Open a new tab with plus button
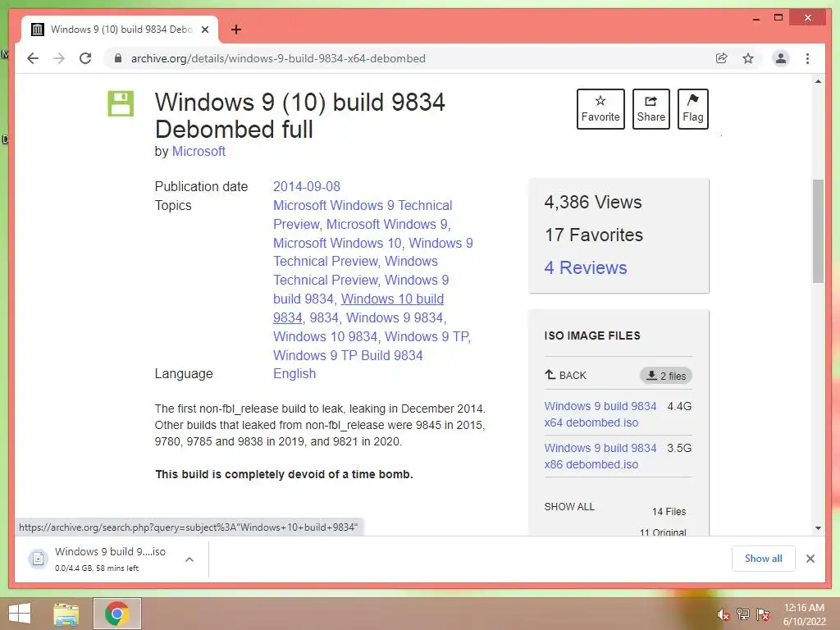The height and width of the screenshot is (630, 840). click(235, 30)
